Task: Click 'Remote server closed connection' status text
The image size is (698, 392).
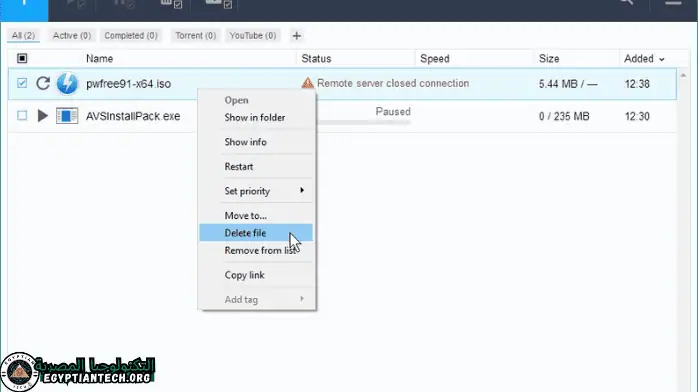Action: [393, 83]
